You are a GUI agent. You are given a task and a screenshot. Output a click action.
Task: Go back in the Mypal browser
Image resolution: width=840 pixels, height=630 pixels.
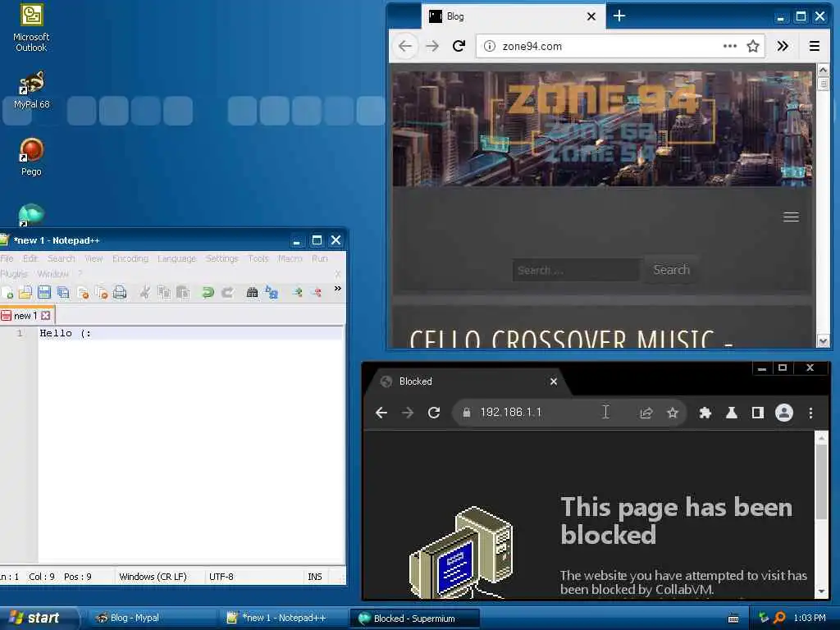tap(405, 46)
